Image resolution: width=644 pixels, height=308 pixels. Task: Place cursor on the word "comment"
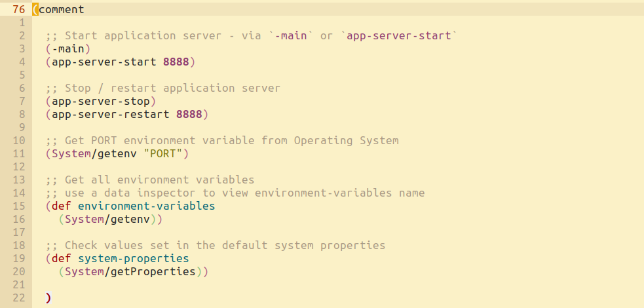61,9
